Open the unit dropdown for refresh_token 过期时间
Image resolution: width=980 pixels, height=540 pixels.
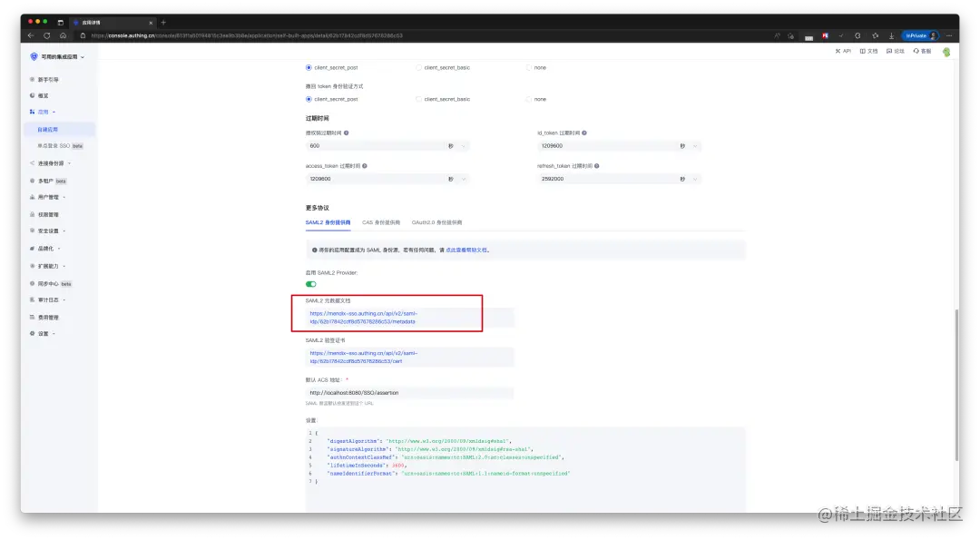pyautogui.click(x=689, y=179)
